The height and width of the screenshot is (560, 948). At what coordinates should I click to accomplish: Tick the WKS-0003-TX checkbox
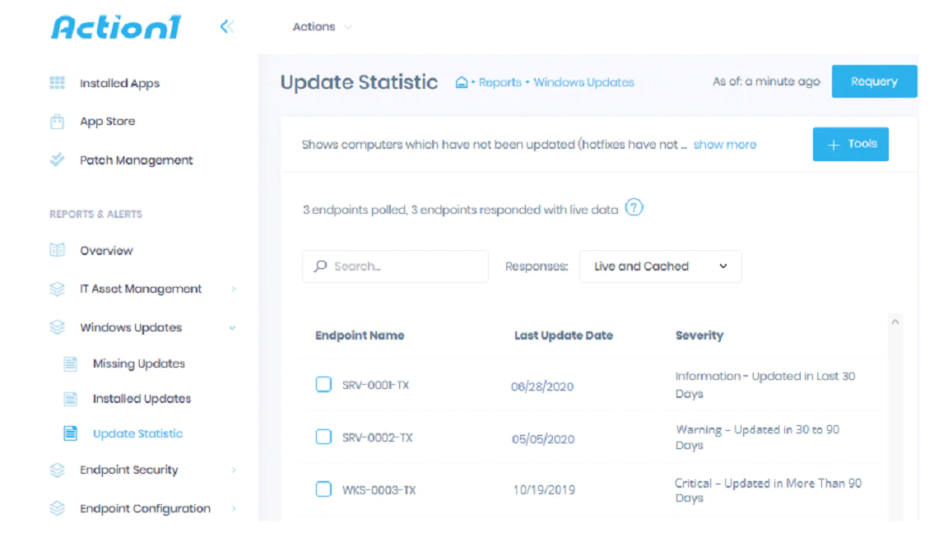click(323, 489)
